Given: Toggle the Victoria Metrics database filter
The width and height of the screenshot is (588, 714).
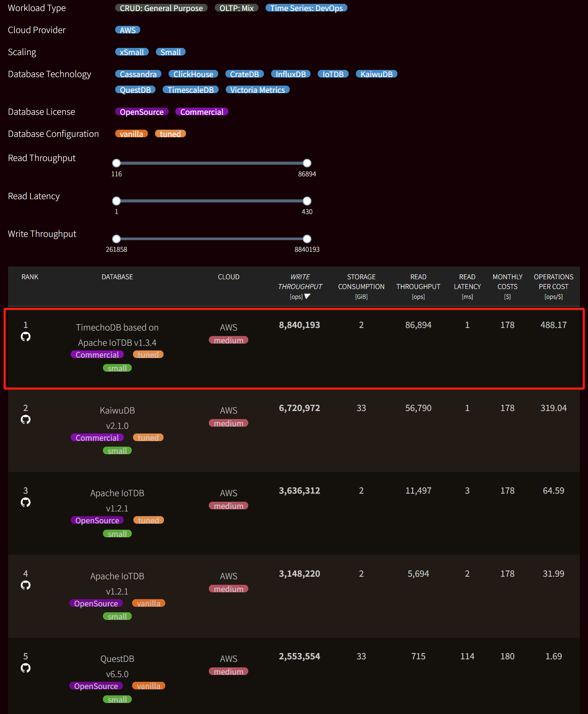Looking at the screenshot, I should pyautogui.click(x=257, y=90).
